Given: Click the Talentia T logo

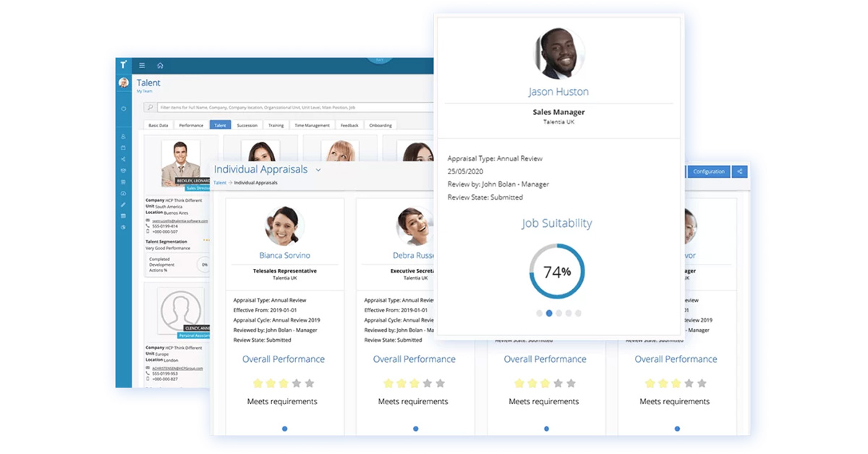Looking at the screenshot, I should 124,65.
